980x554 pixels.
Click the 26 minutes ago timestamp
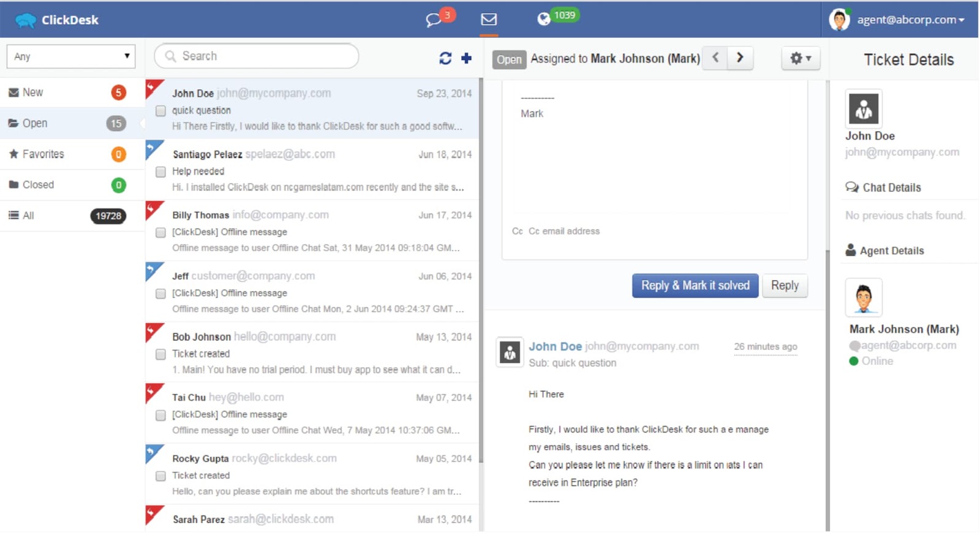point(766,346)
